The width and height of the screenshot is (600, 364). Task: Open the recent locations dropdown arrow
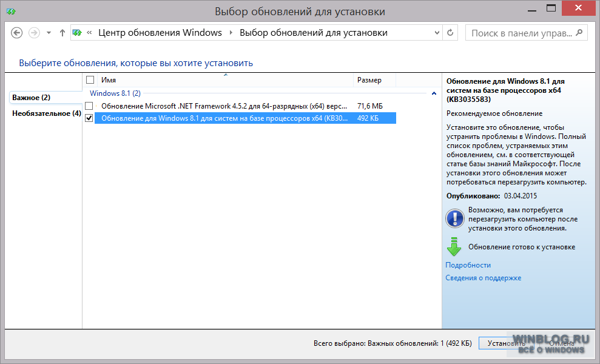[49, 33]
